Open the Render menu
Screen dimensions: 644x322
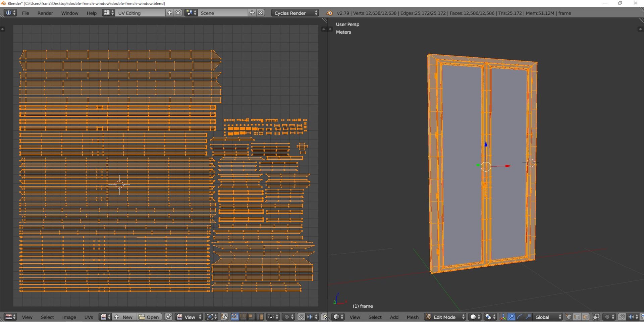[x=45, y=13]
